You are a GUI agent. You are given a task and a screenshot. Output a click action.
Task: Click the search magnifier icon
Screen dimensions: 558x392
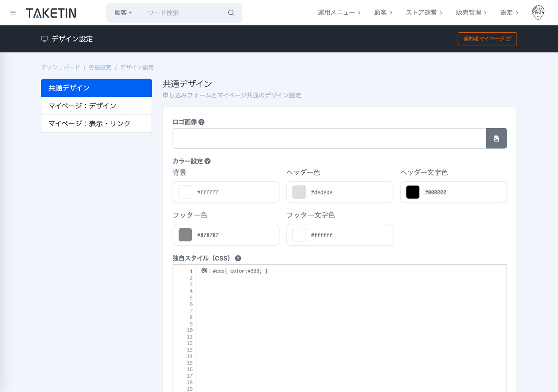tap(231, 13)
